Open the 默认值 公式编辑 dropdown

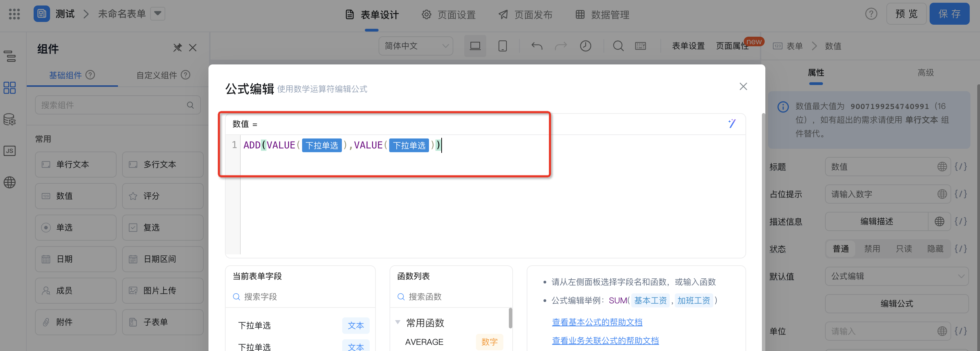pyautogui.click(x=897, y=276)
